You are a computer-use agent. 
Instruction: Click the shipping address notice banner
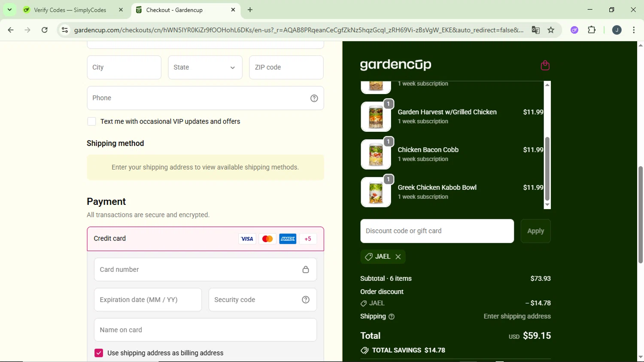[x=205, y=167]
